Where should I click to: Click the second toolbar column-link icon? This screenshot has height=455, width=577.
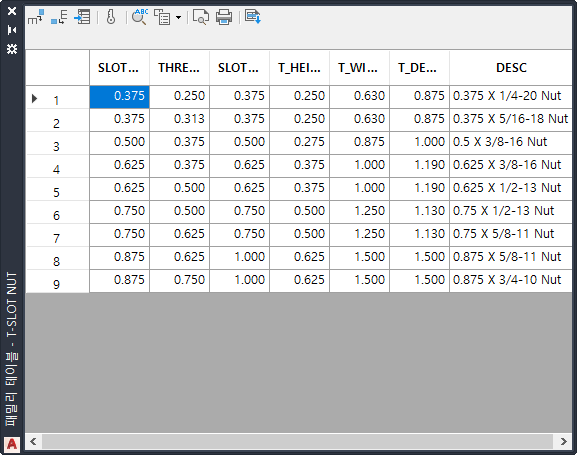click(x=59, y=17)
